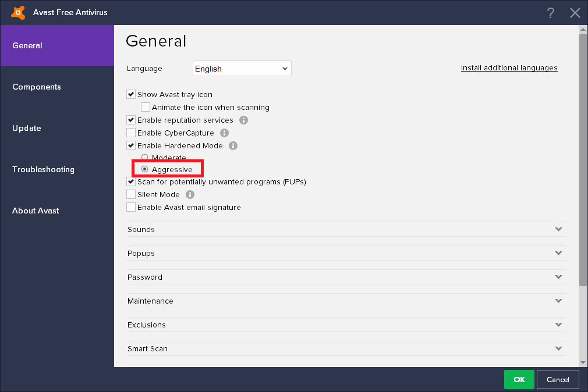
Task: Click info icon next to Enable CyberCapture
Action: [224, 133]
